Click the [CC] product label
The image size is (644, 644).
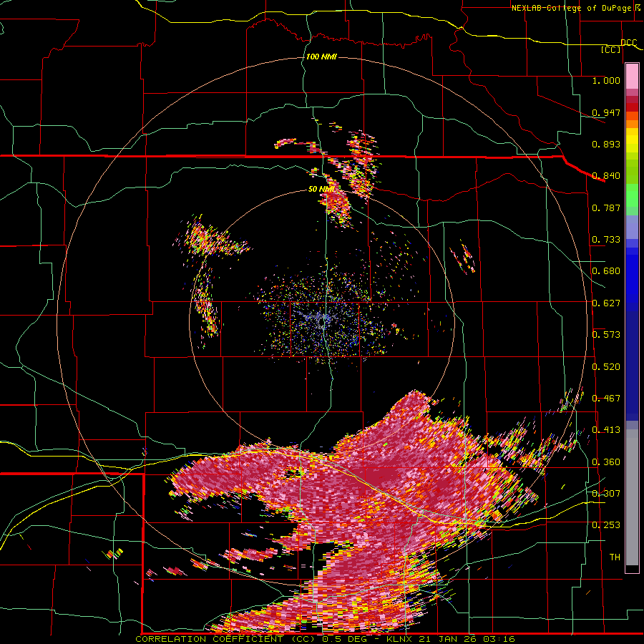coord(611,49)
